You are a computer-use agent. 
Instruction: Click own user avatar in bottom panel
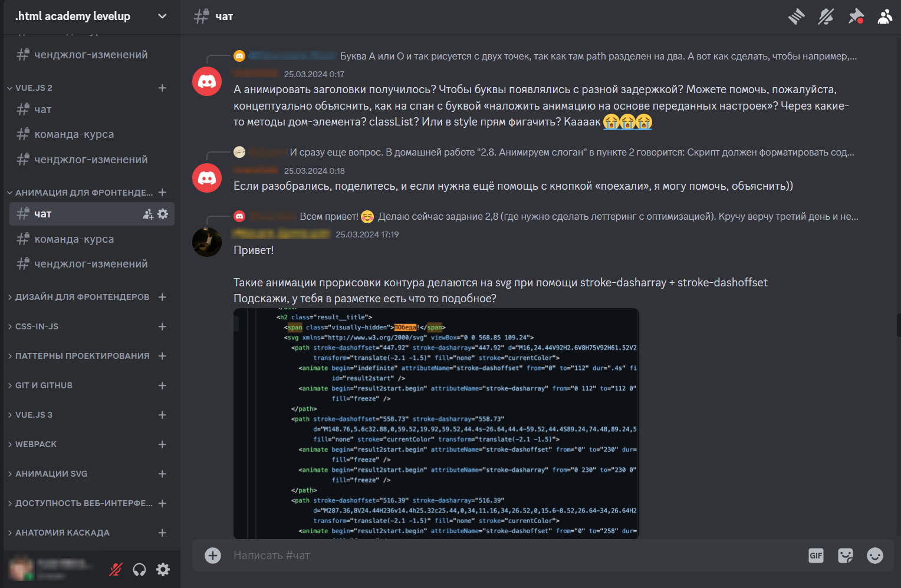pos(21,569)
